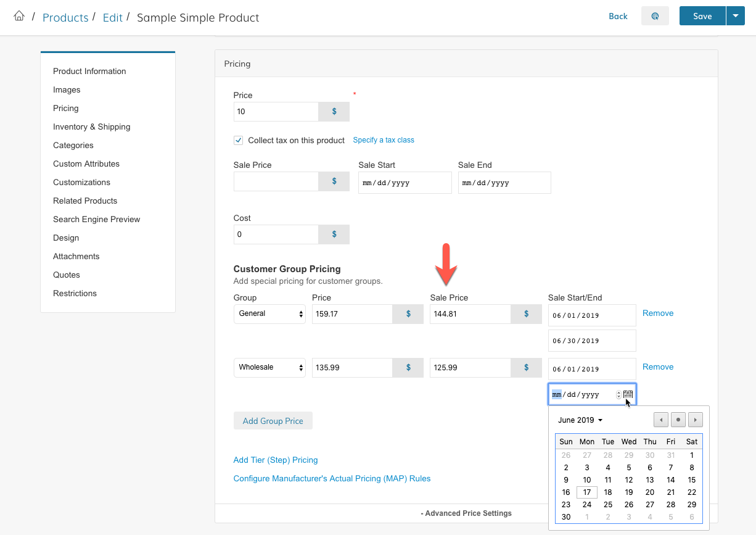Click the dollar icon beside Cost field
The height and width of the screenshot is (535, 756).
tap(334, 234)
